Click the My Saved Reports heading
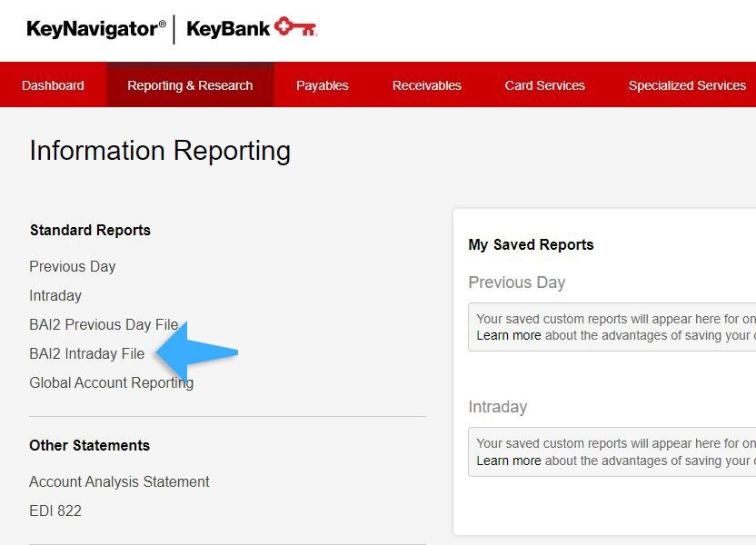This screenshot has width=756, height=545. [x=531, y=244]
